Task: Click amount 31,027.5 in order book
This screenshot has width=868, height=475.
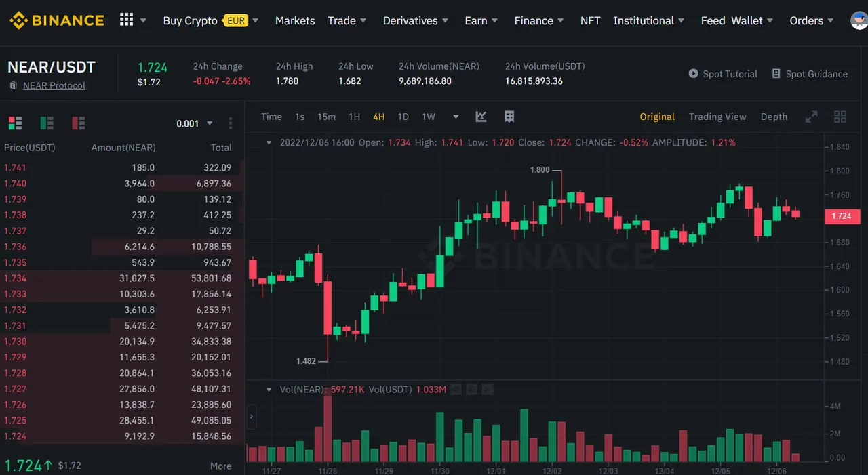Action: tap(138, 278)
